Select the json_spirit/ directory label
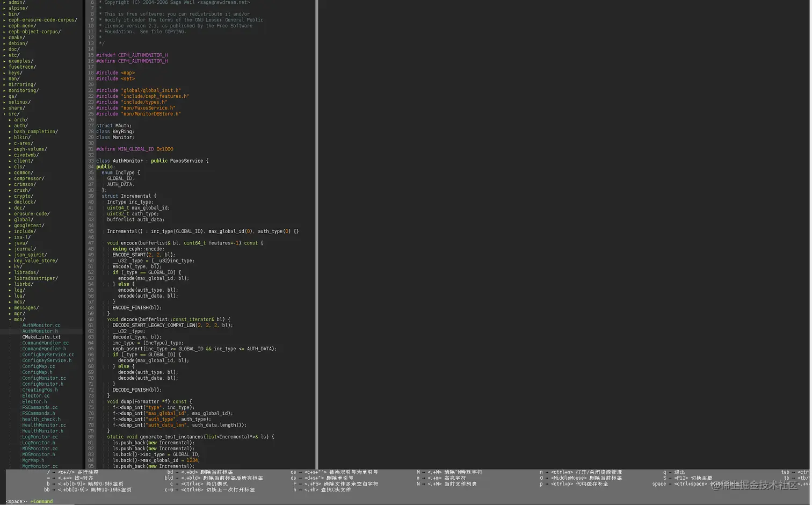This screenshot has height=505, width=812. [x=31, y=255]
